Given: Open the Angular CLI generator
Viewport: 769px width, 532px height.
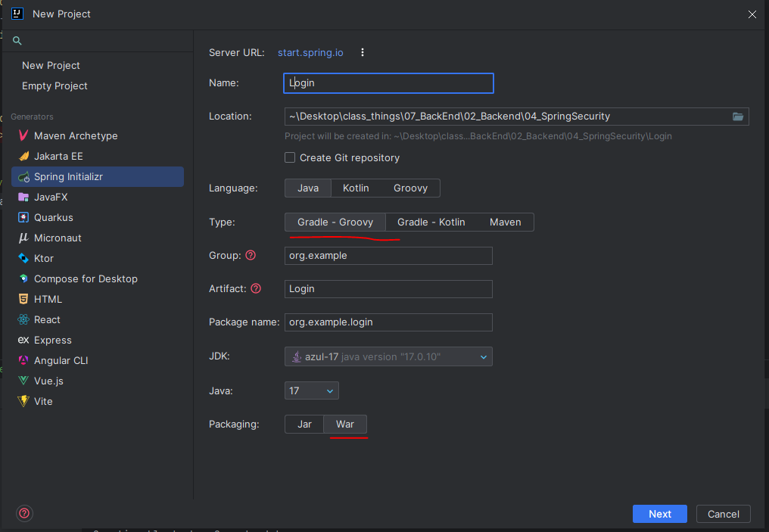Looking at the screenshot, I should [98, 360].
